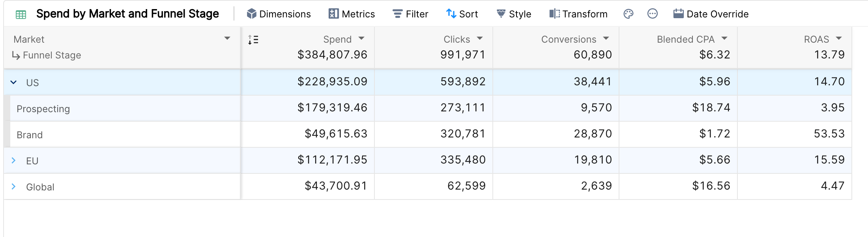The image size is (868, 237).
Task: Open the Transform options
Action: click(x=578, y=14)
